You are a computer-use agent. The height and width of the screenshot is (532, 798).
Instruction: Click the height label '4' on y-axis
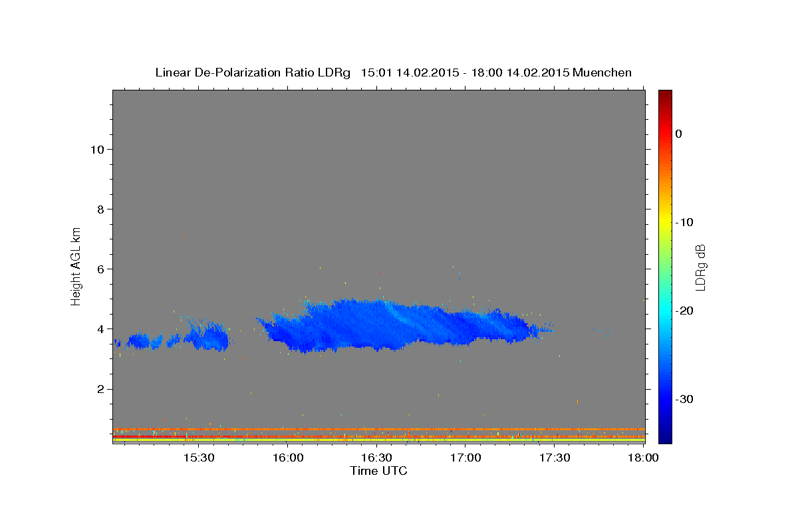coord(100,329)
